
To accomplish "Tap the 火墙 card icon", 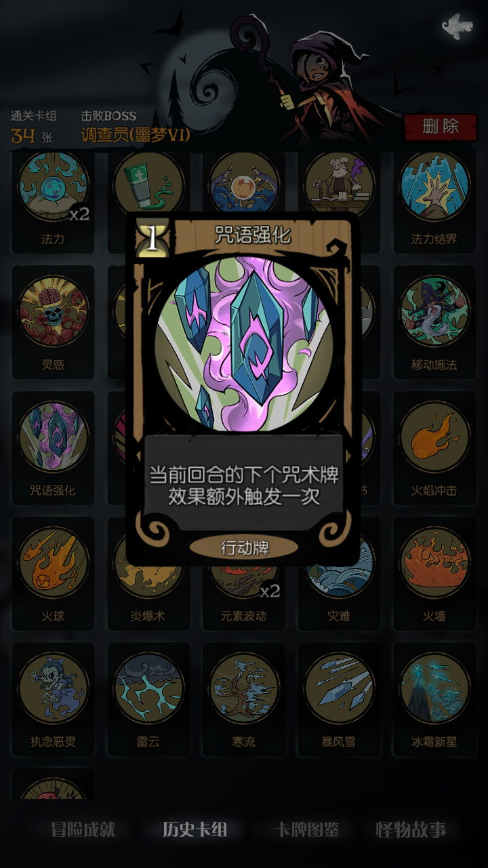I will click(x=434, y=563).
